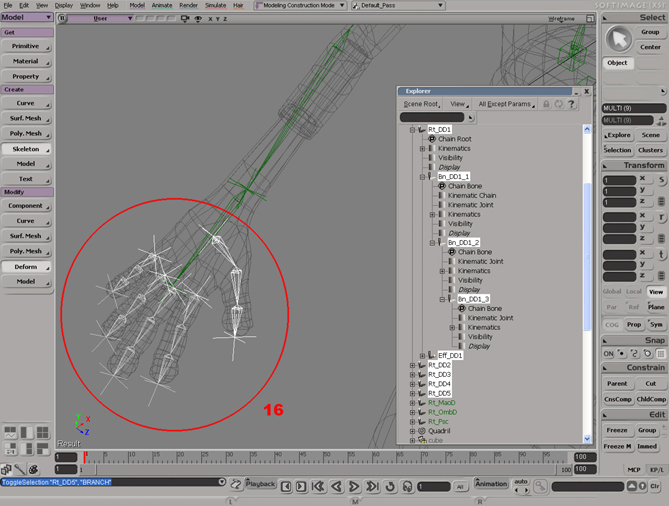
Task: Open the Animate menu
Action: point(160,5)
